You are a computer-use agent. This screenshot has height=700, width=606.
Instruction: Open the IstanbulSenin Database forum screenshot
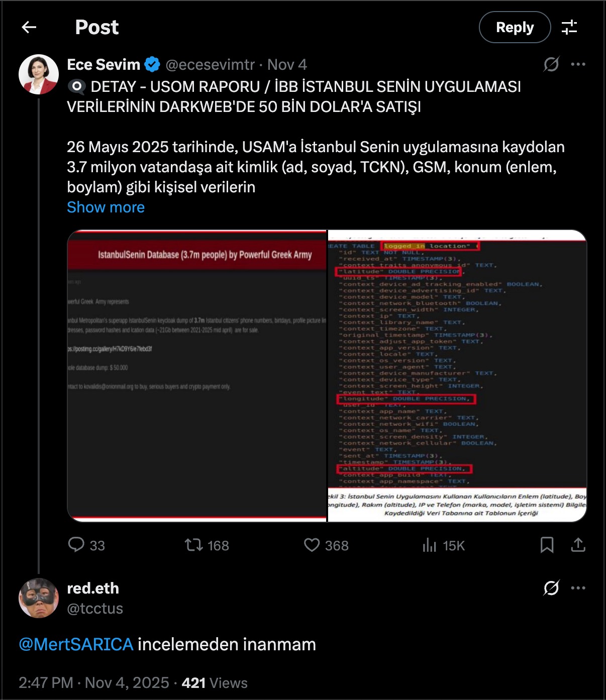(x=197, y=376)
